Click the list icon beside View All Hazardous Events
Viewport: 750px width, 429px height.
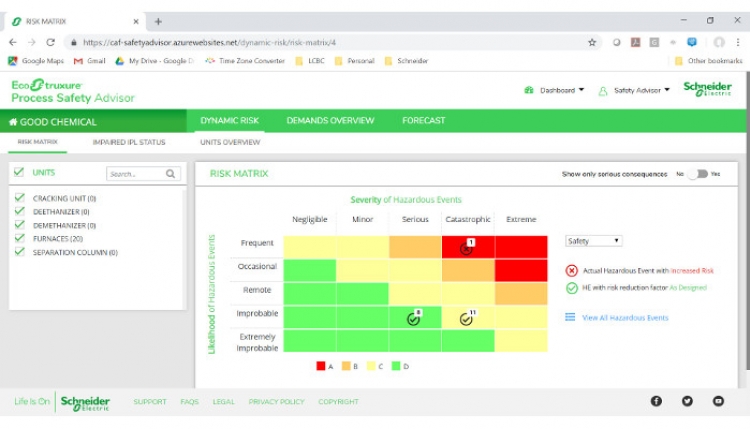click(570, 317)
